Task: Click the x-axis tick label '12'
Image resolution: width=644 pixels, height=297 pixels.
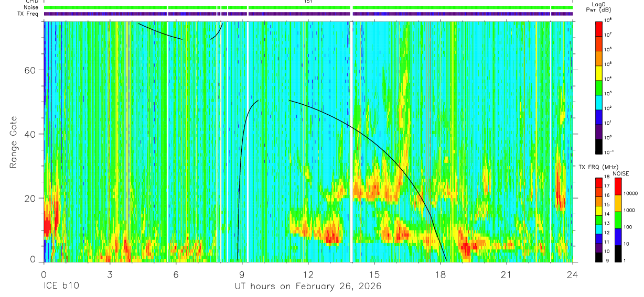Action: [x=308, y=274]
